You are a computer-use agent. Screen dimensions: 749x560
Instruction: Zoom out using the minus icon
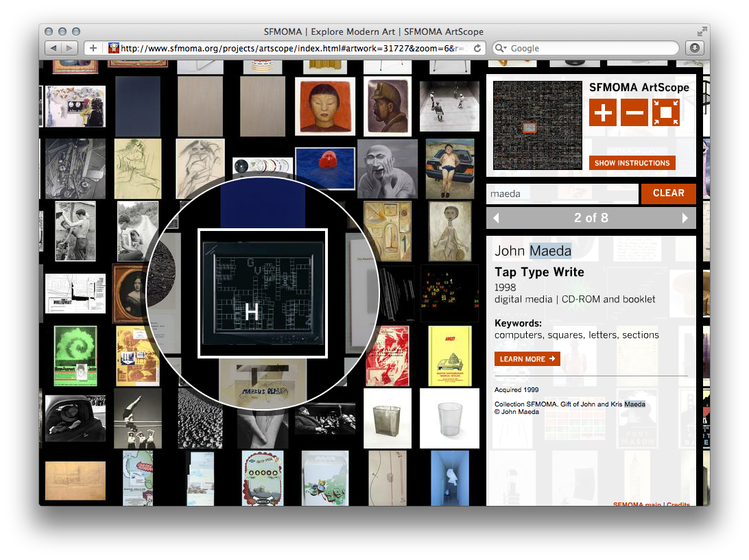coord(634,111)
